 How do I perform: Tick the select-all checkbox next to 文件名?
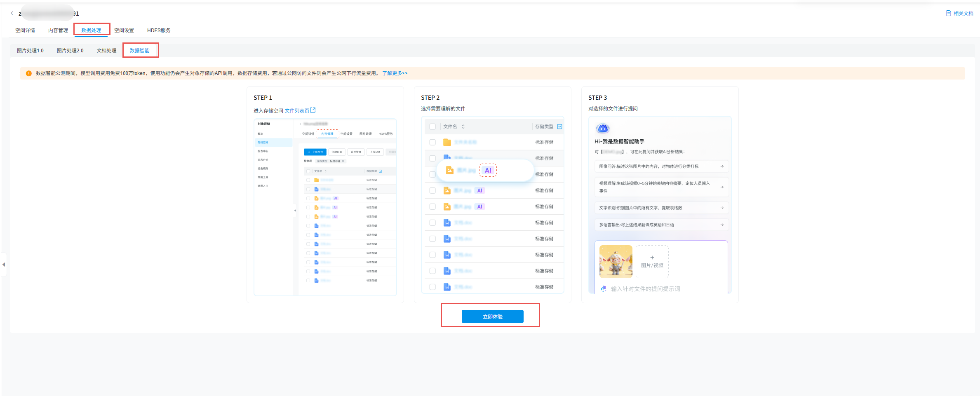point(432,127)
